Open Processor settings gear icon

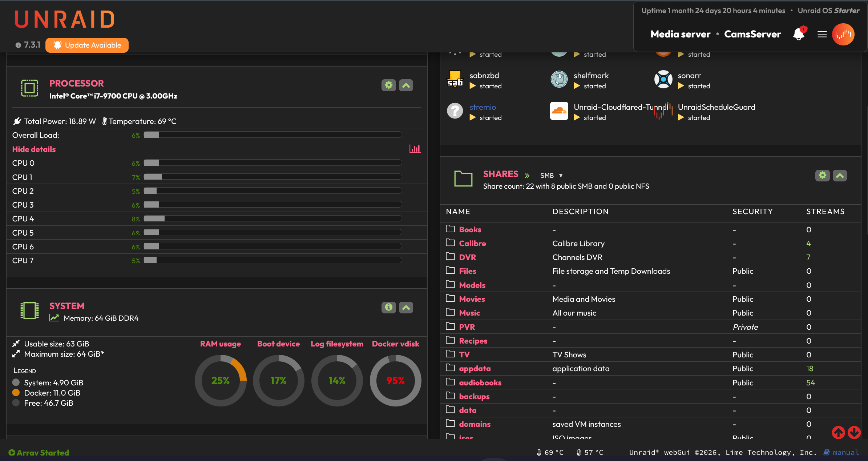pyautogui.click(x=389, y=85)
